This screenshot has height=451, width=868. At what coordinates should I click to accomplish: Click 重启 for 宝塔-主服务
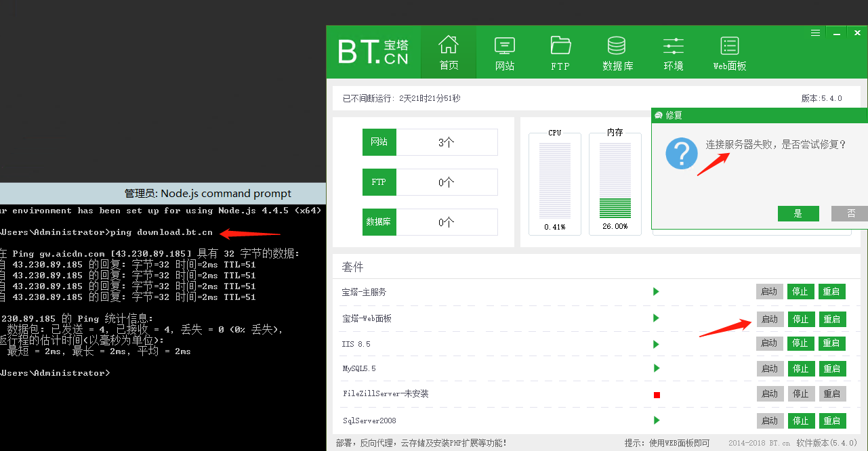(832, 292)
